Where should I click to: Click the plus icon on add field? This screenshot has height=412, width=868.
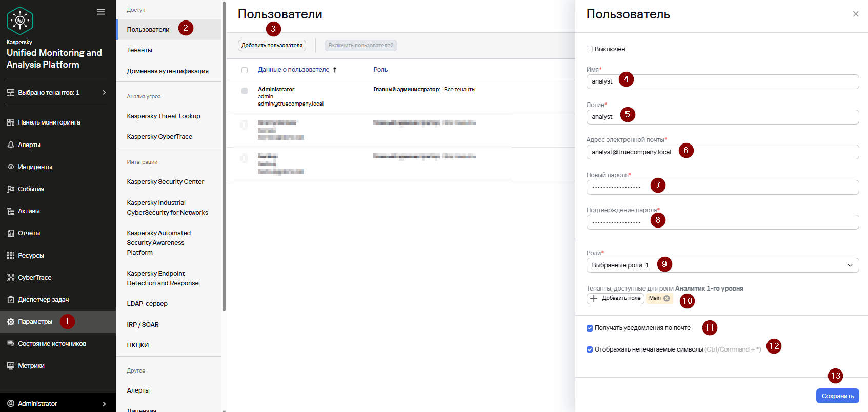click(x=594, y=298)
